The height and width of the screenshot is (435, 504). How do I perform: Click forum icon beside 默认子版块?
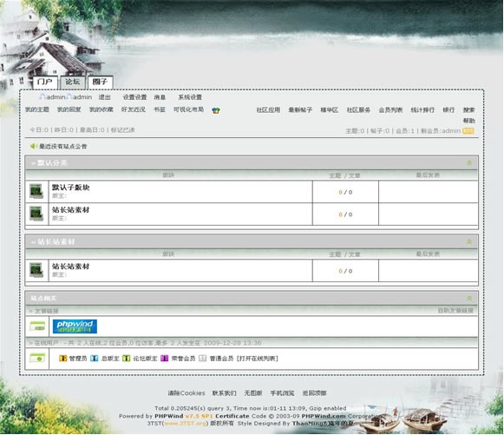click(36, 191)
